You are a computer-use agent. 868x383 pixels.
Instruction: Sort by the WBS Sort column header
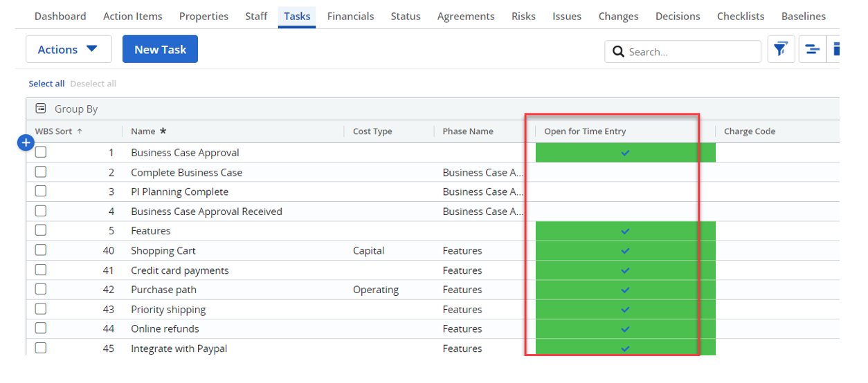[53, 131]
